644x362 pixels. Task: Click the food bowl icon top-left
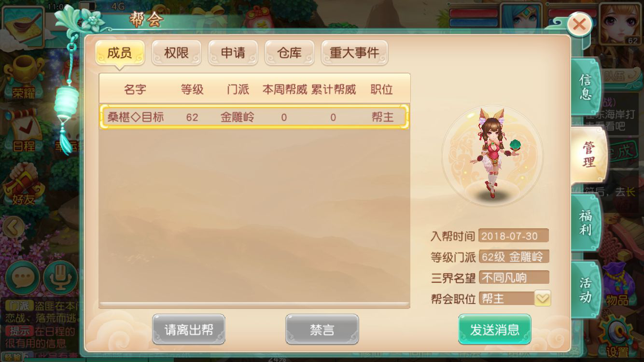click(23, 25)
